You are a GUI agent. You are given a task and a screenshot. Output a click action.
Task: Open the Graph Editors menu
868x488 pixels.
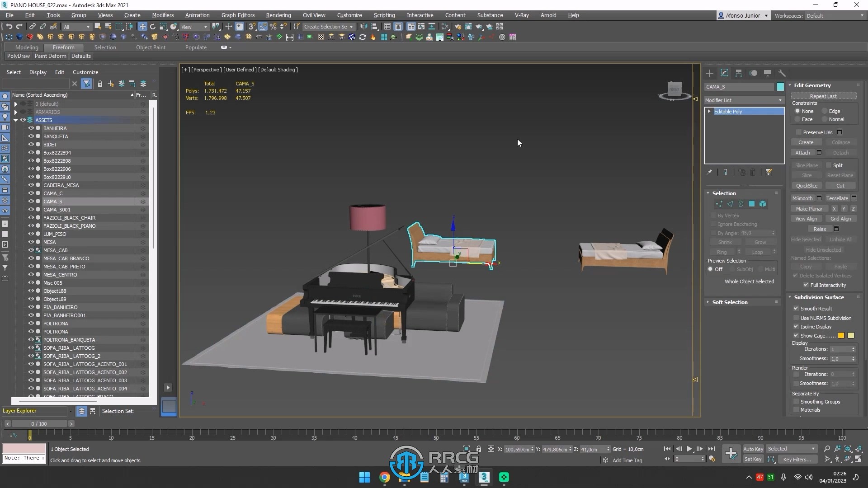click(237, 15)
